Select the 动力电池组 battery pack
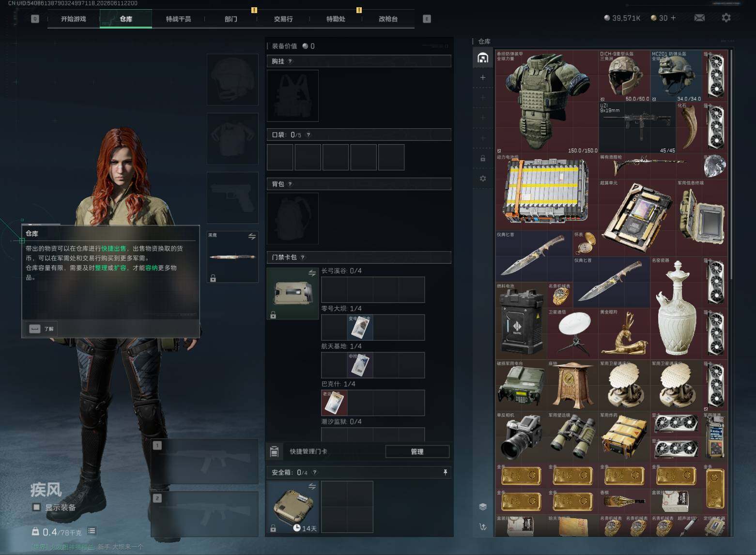 tap(547, 192)
